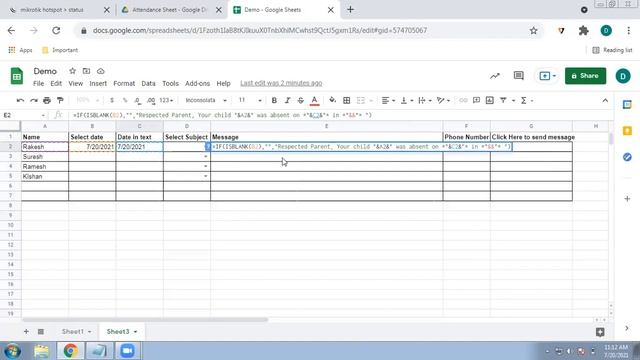Image resolution: width=640 pixels, height=360 pixels.
Task: Open the font size dropdown
Action: tap(250, 100)
